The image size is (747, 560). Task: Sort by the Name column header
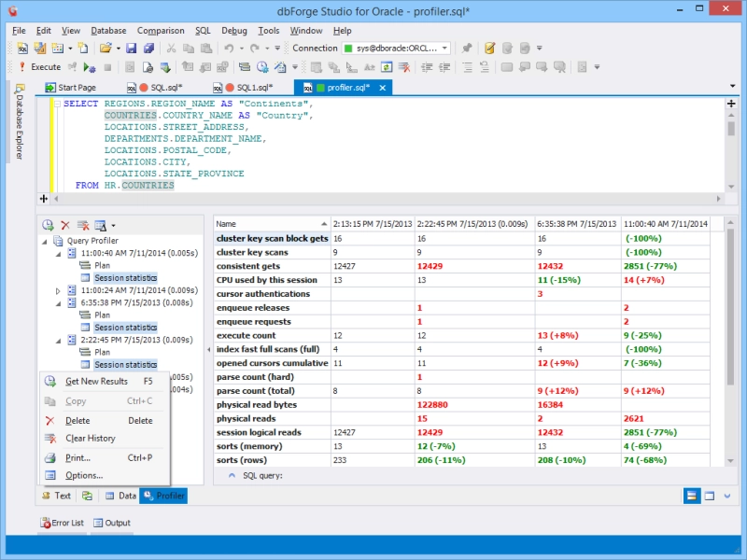pos(272,224)
